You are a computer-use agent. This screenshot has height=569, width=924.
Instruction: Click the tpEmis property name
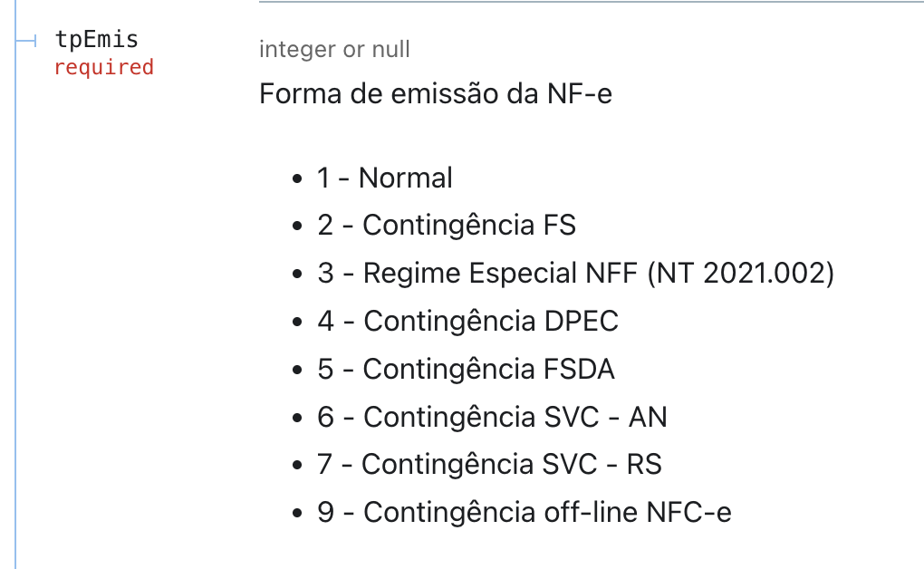97,40
